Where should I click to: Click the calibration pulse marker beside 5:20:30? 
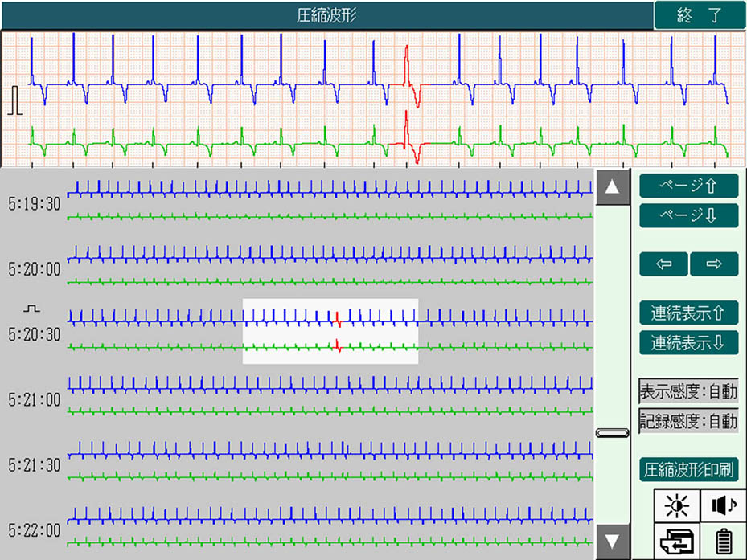point(31,309)
